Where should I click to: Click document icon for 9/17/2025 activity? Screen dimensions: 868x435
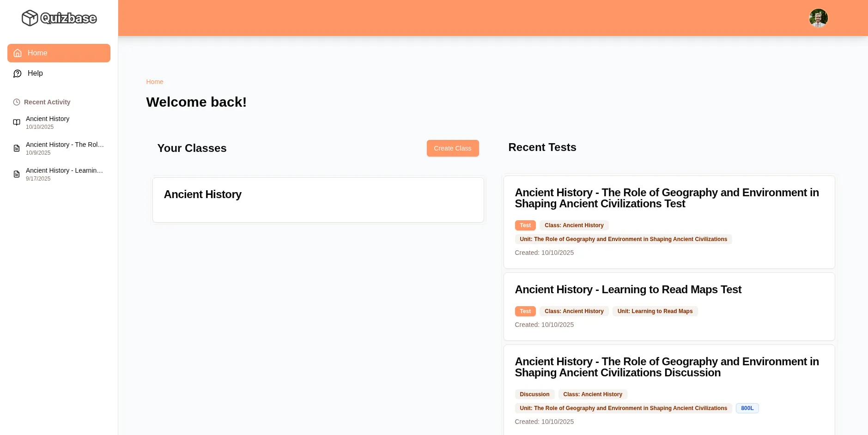pos(17,174)
